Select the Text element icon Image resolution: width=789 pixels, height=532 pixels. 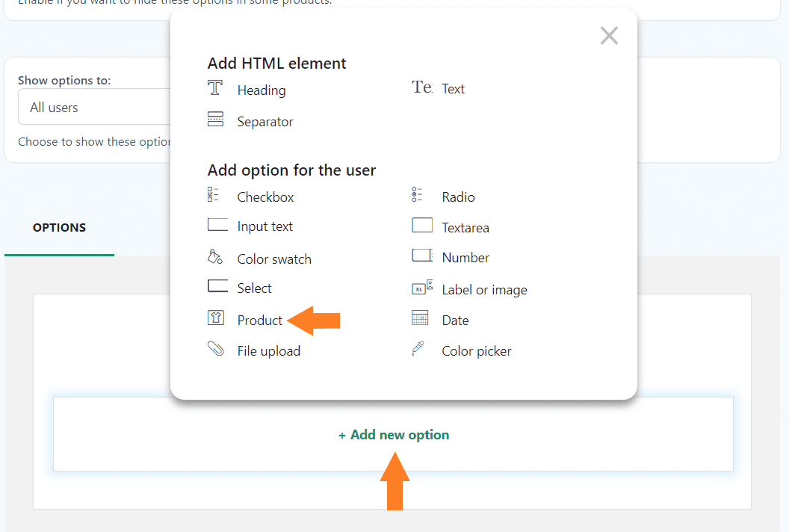422,87
